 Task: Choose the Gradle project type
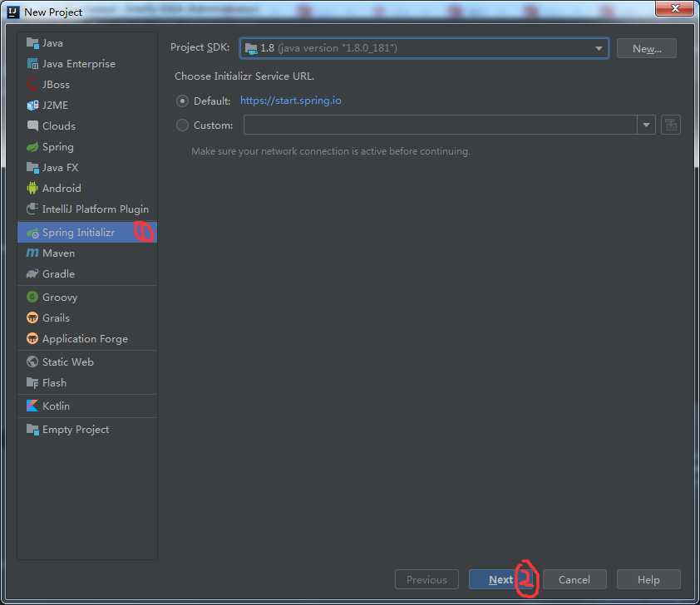(87, 274)
